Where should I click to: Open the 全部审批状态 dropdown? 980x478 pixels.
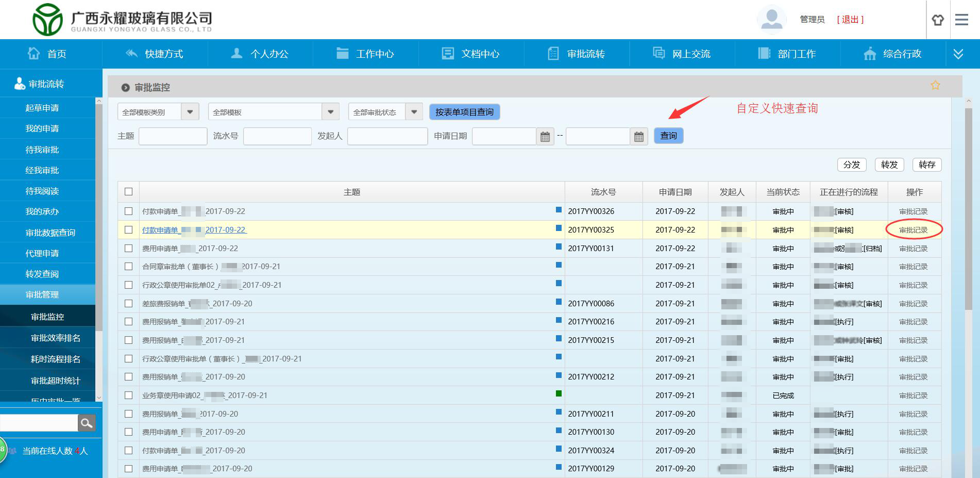click(414, 112)
